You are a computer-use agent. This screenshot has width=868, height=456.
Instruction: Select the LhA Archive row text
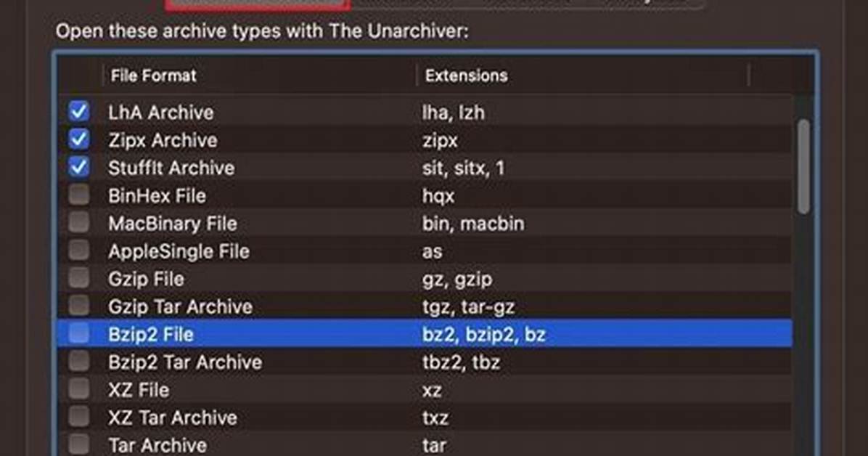coord(161,113)
